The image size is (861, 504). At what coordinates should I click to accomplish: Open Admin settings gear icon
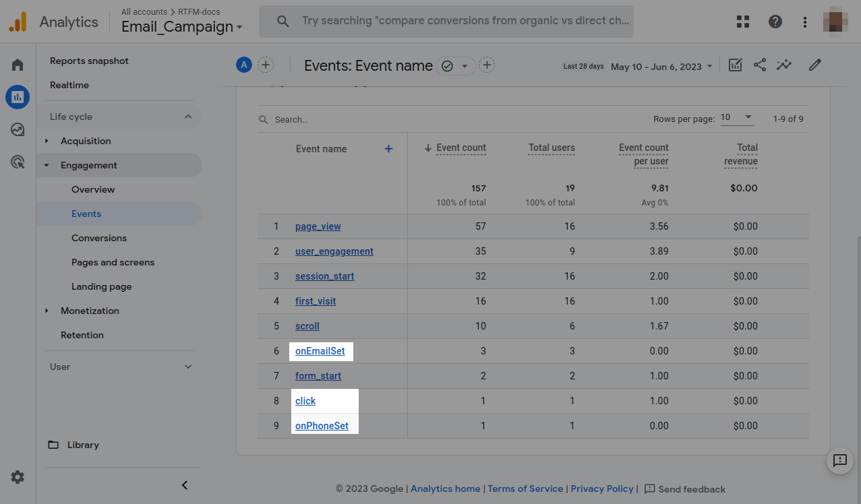pyautogui.click(x=18, y=477)
